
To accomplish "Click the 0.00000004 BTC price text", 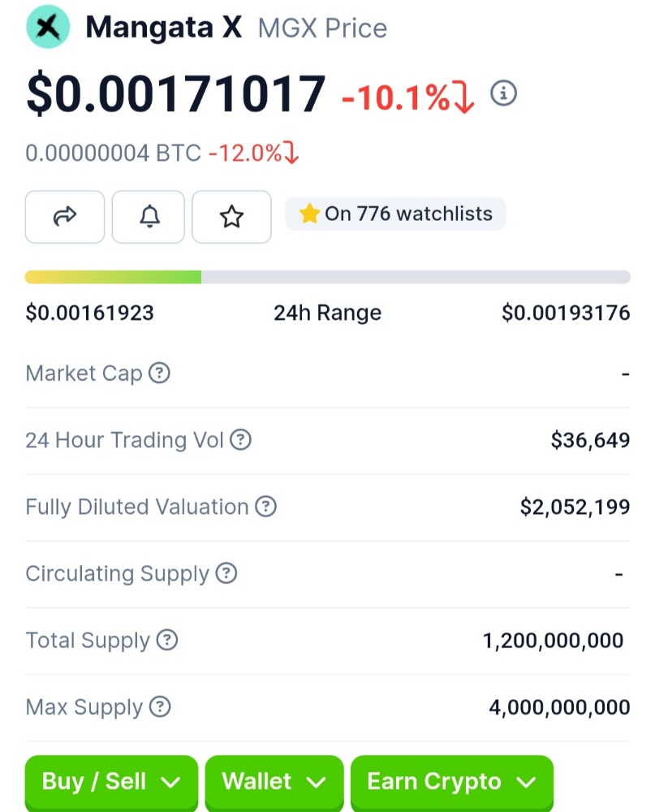I will [113, 153].
